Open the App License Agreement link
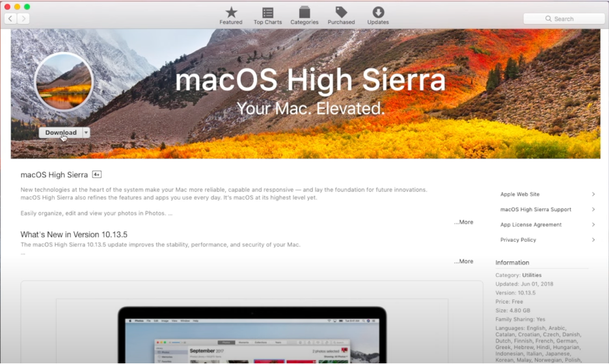The height and width of the screenshot is (364, 609). click(x=530, y=224)
